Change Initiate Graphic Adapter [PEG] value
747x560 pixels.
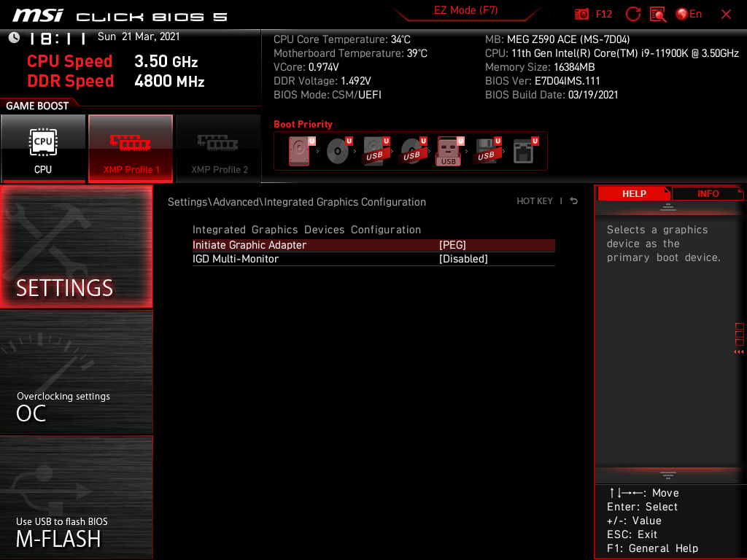coord(452,245)
